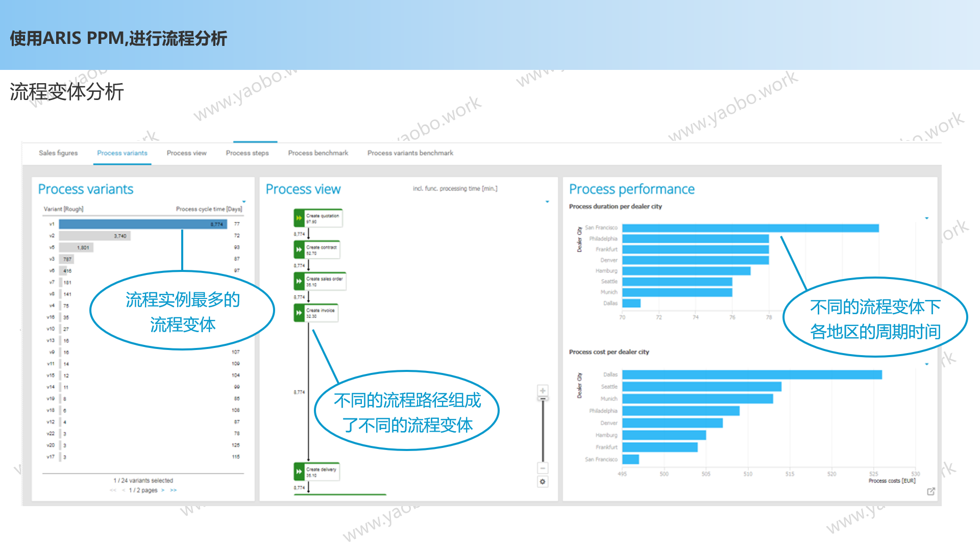Zoom out the process view with minus
980x551 pixels.
(543, 468)
